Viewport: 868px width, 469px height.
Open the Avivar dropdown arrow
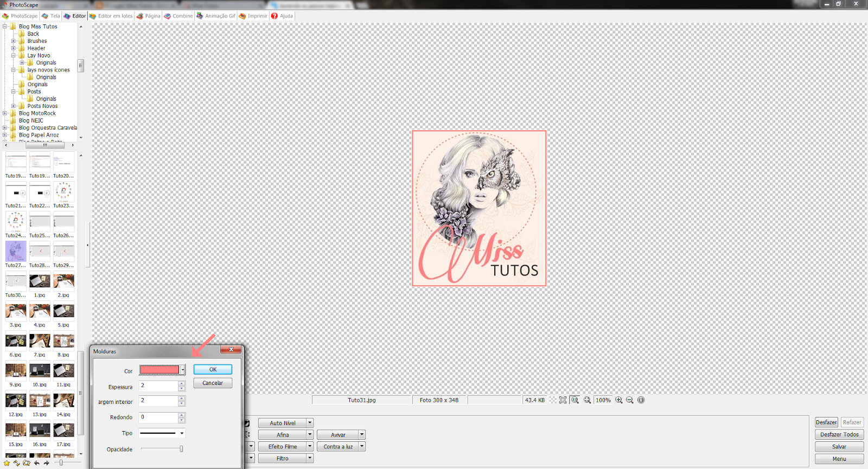point(362,435)
